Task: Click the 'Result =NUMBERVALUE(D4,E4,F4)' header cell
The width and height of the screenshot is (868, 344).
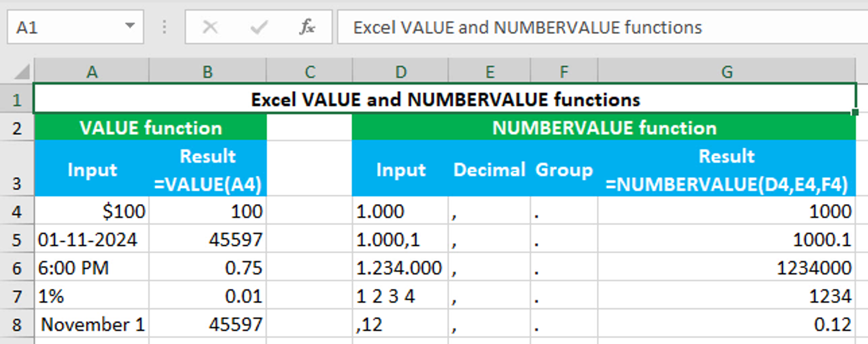Action: point(726,168)
